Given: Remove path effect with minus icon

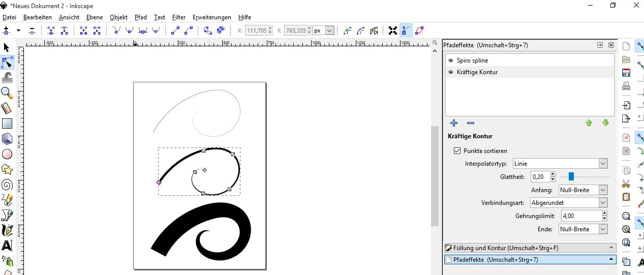Looking at the screenshot, I should pos(470,123).
